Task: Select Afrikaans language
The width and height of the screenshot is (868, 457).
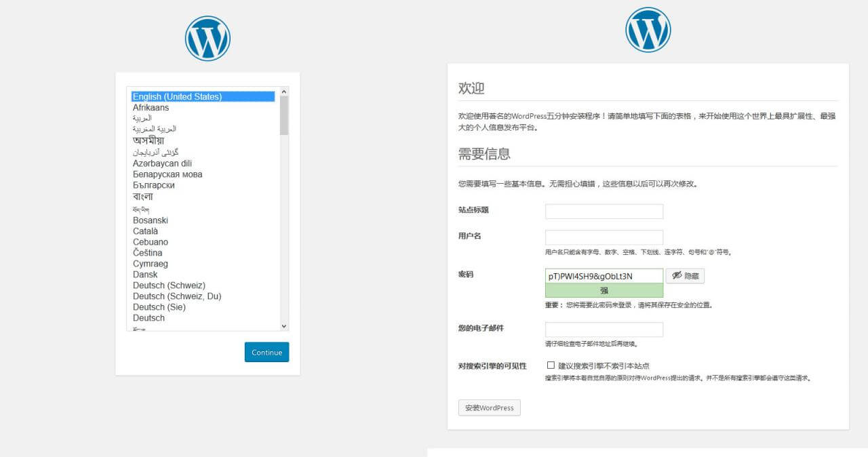Action: tap(151, 107)
